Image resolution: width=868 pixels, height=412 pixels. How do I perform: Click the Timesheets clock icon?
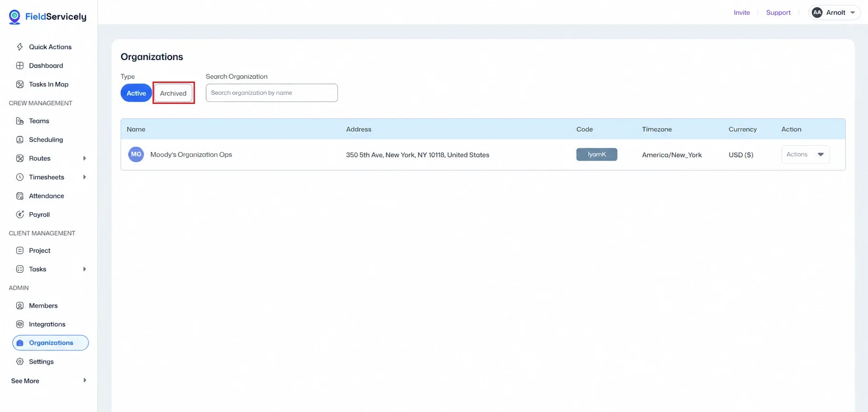point(20,177)
